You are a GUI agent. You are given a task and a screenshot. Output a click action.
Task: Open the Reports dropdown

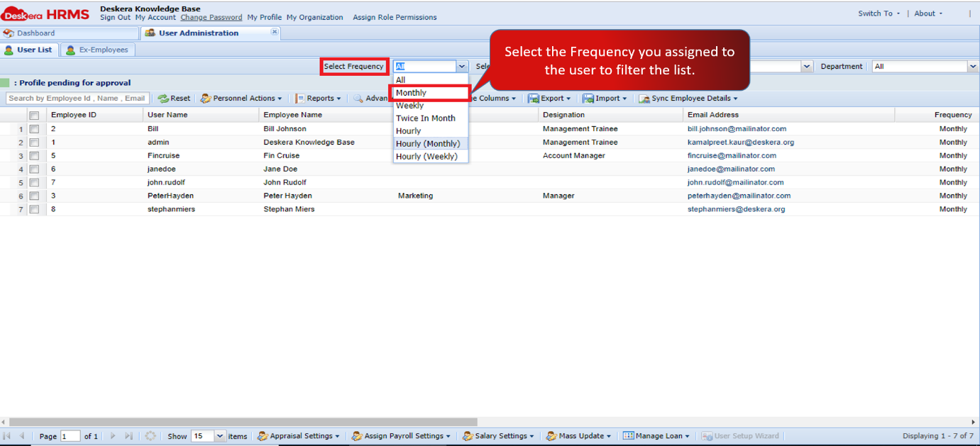point(318,99)
